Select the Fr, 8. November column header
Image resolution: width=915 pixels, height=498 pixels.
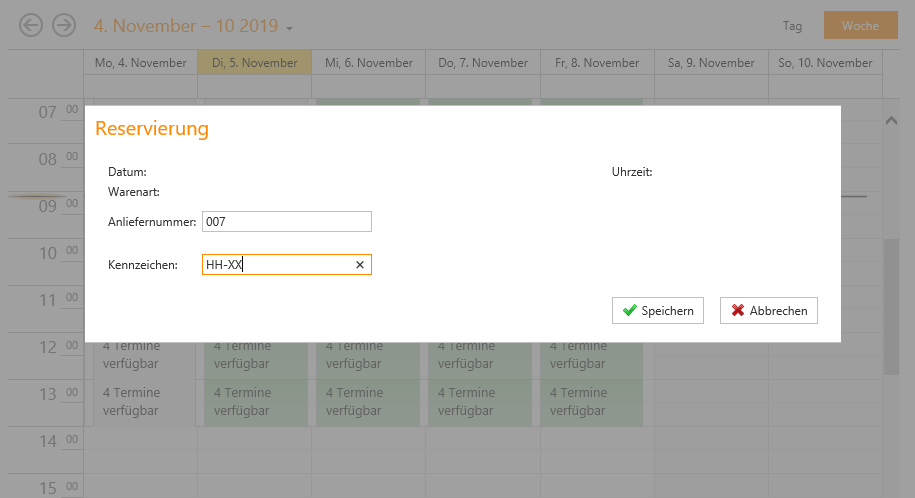(x=597, y=62)
